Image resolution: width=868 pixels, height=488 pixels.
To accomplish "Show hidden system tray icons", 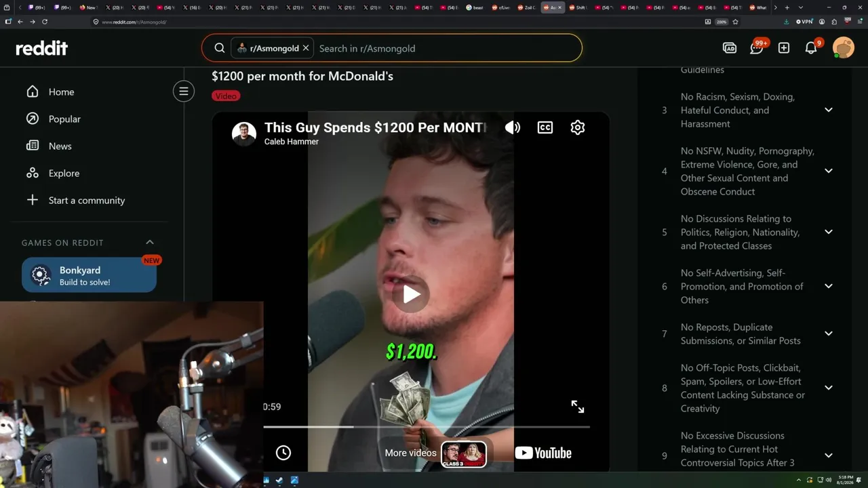I will point(799,480).
